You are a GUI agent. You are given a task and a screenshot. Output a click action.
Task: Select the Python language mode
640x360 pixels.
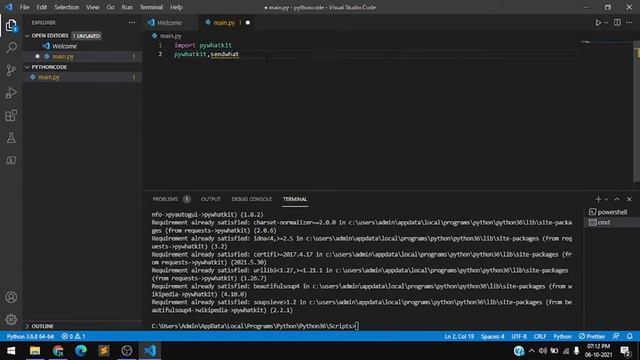[562, 336]
